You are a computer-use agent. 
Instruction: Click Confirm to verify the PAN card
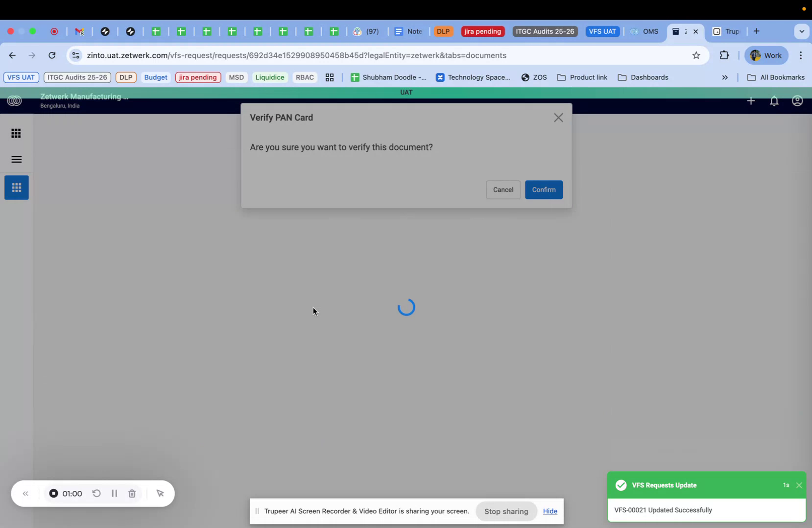pyautogui.click(x=544, y=190)
